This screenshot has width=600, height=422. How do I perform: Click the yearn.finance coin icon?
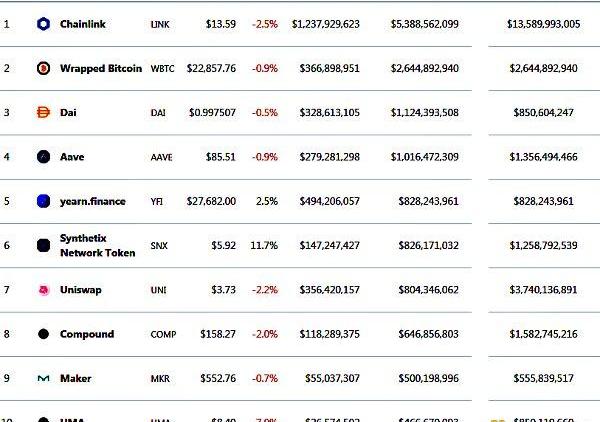[43, 201]
